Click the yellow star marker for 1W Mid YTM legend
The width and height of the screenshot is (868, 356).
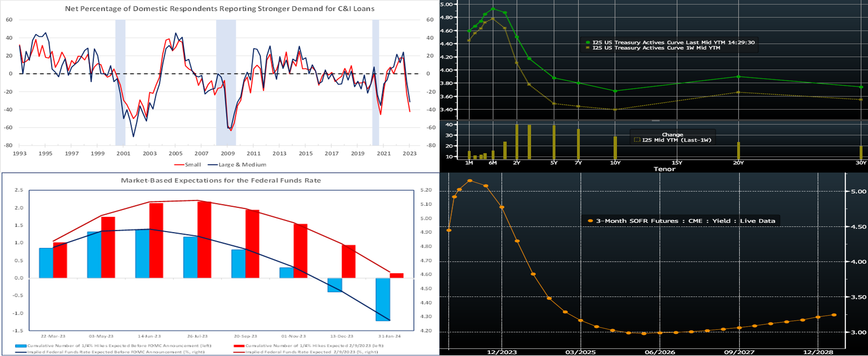588,48
